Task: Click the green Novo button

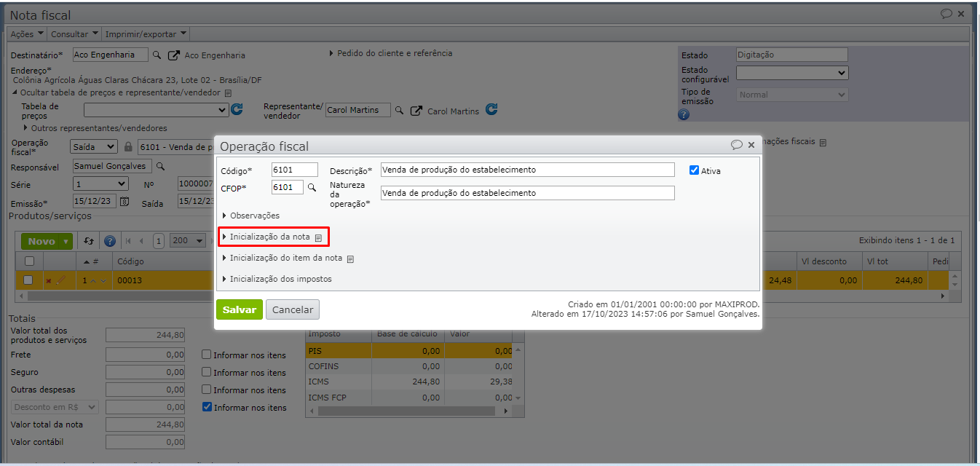Action: coord(42,241)
